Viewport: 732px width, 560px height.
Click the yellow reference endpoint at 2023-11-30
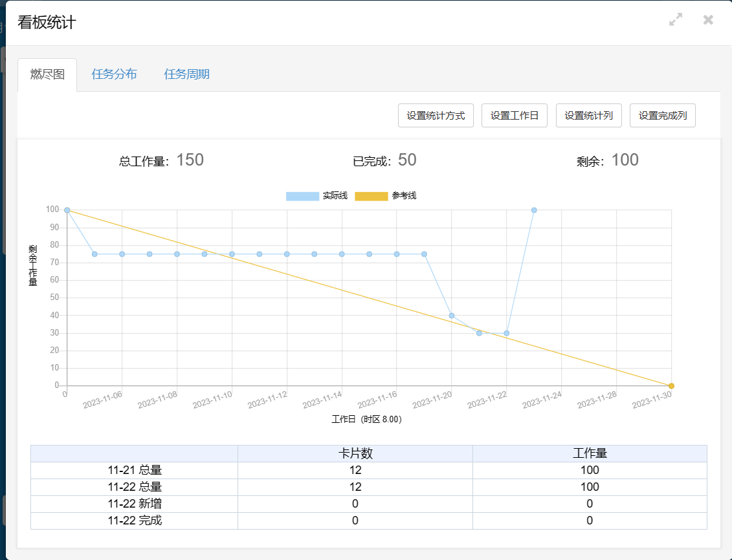coord(671,385)
